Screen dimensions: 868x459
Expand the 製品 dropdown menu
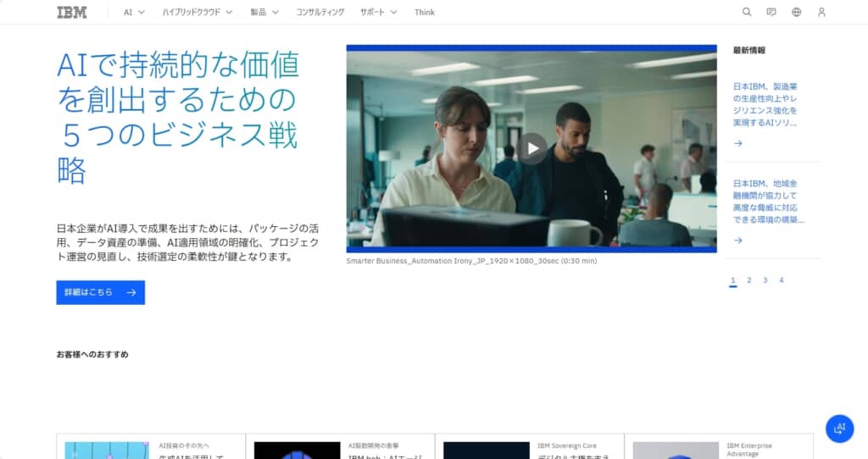[x=264, y=12]
